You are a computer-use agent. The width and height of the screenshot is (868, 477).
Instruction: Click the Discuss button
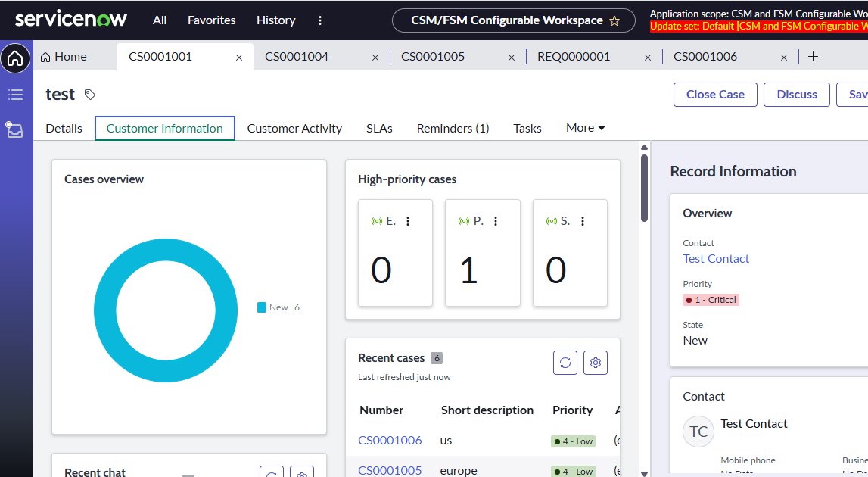[797, 95]
